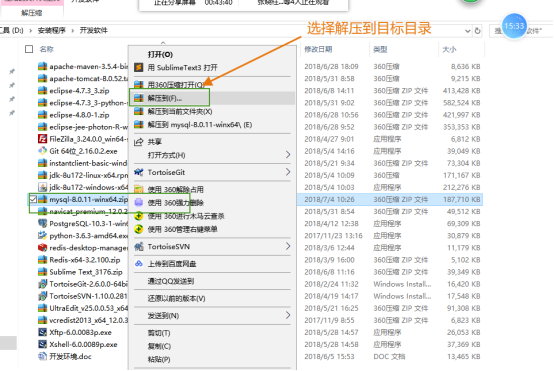Click the search box in explorer

tap(521, 31)
